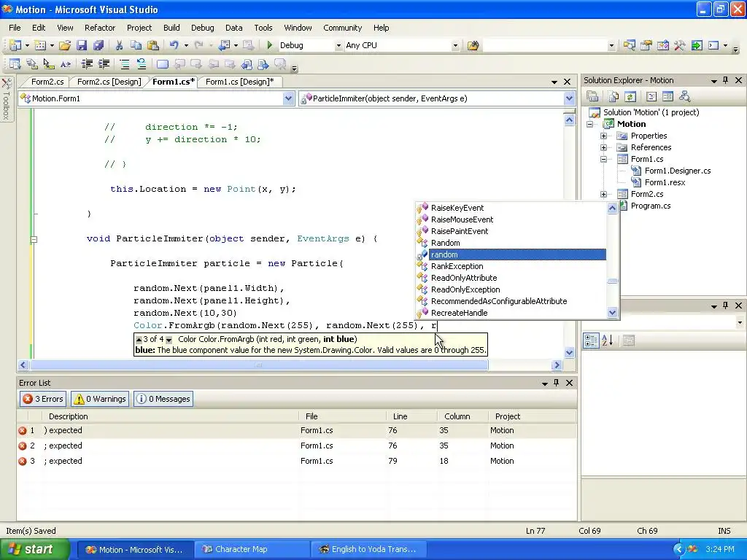Open the Toolbox hammer and wrench icon
Screen dimensions: 747x560
[x=679, y=45]
